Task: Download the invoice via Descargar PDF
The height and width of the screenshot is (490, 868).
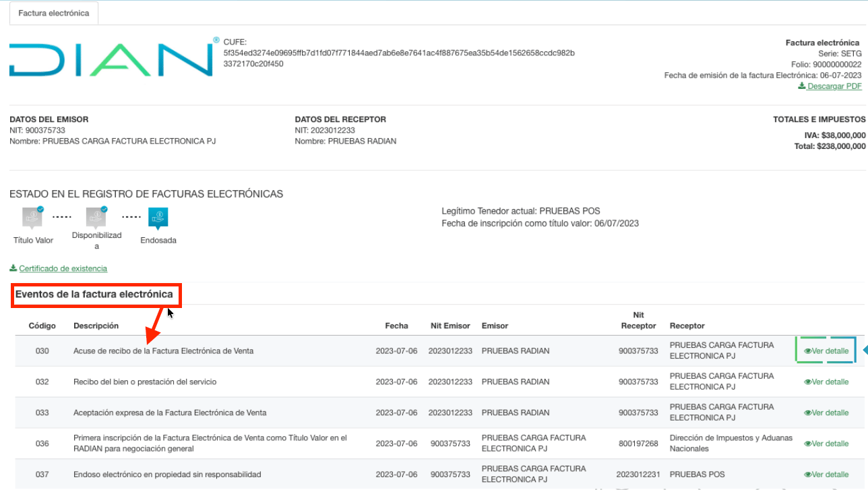Action: pos(830,86)
